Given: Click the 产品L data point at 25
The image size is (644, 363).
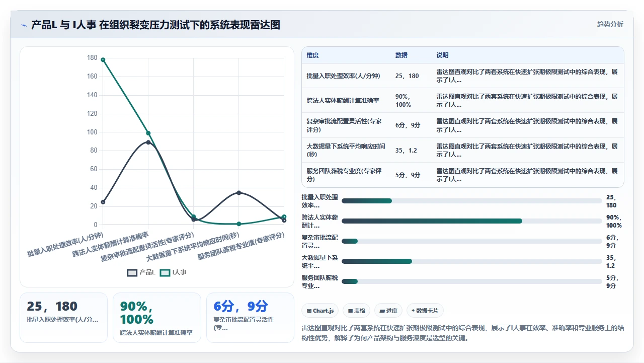Looking at the screenshot, I should (103, 202).
